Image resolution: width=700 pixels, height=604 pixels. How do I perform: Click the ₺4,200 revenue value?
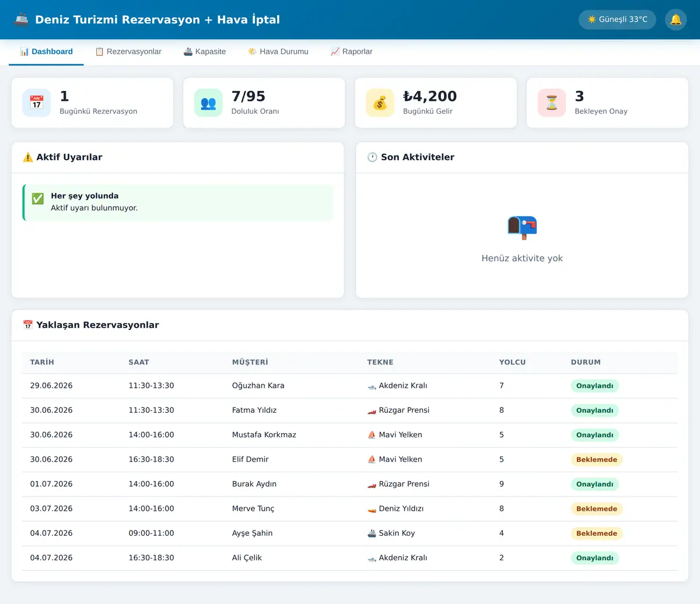(x=430, y=96)
